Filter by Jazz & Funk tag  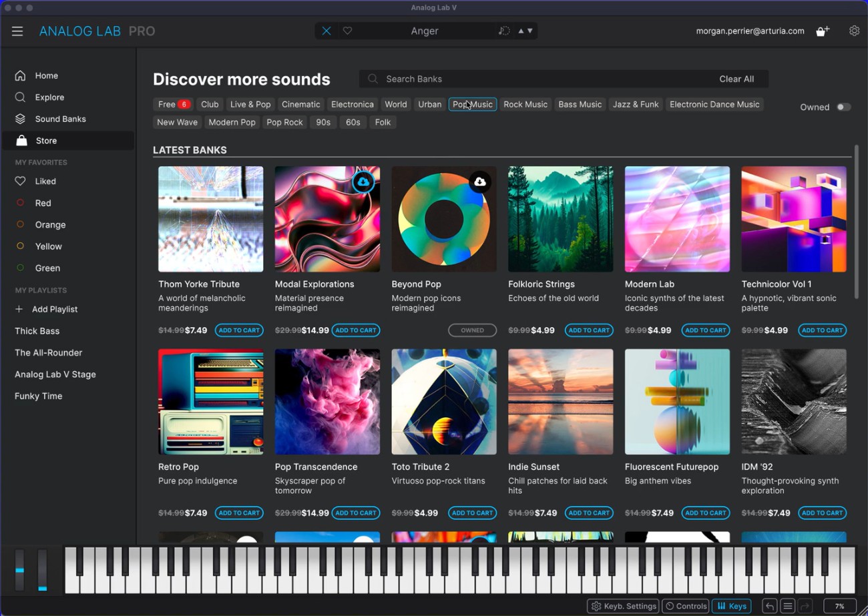pos(636,104)
